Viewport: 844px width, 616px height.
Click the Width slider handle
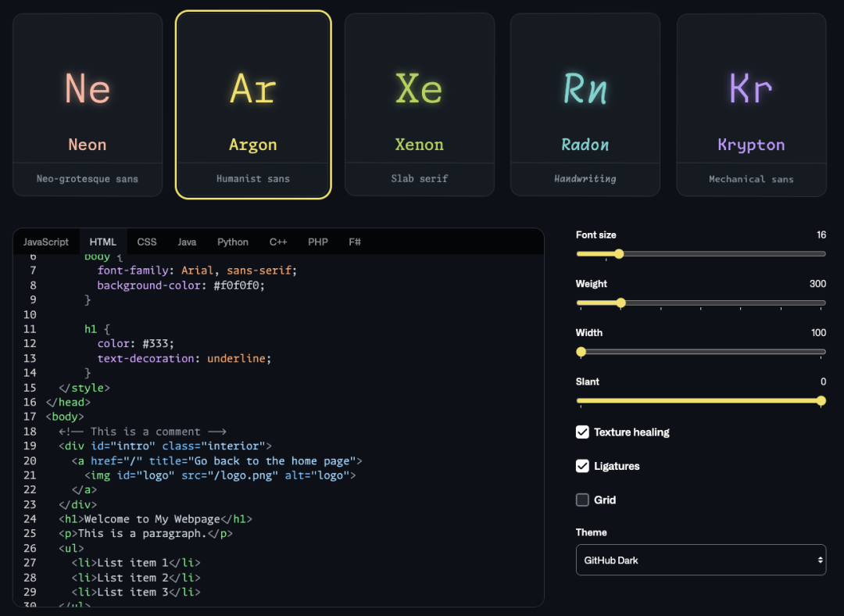click(581, 352)
